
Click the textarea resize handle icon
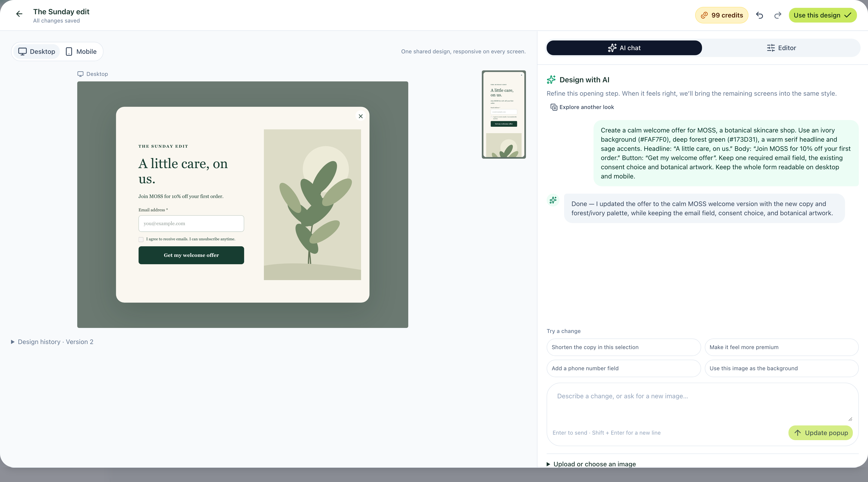(850, 419)
